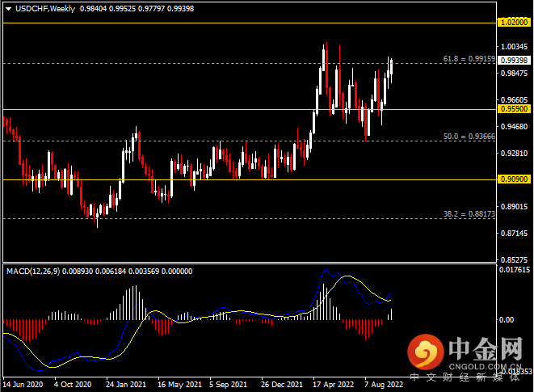Select the 4 Oct 2020 date label
The height and width of the screenshot is (392, 534).
[73, 385]
